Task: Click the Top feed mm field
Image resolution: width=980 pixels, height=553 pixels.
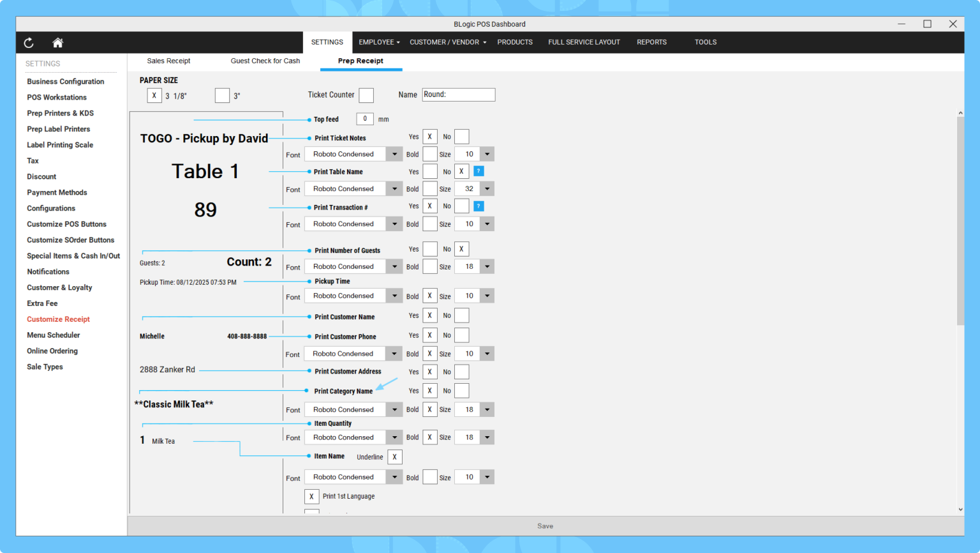Action: tap(365, 119)
